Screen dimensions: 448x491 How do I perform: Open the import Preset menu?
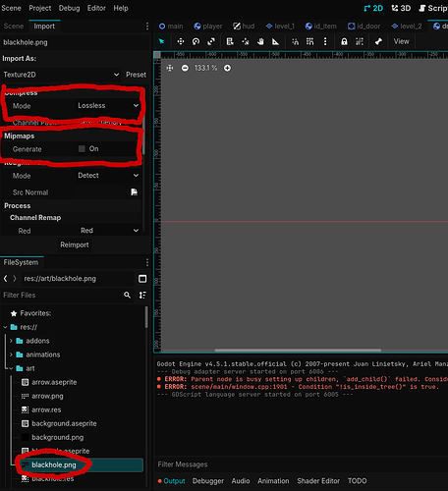click(x=136, y=75)
